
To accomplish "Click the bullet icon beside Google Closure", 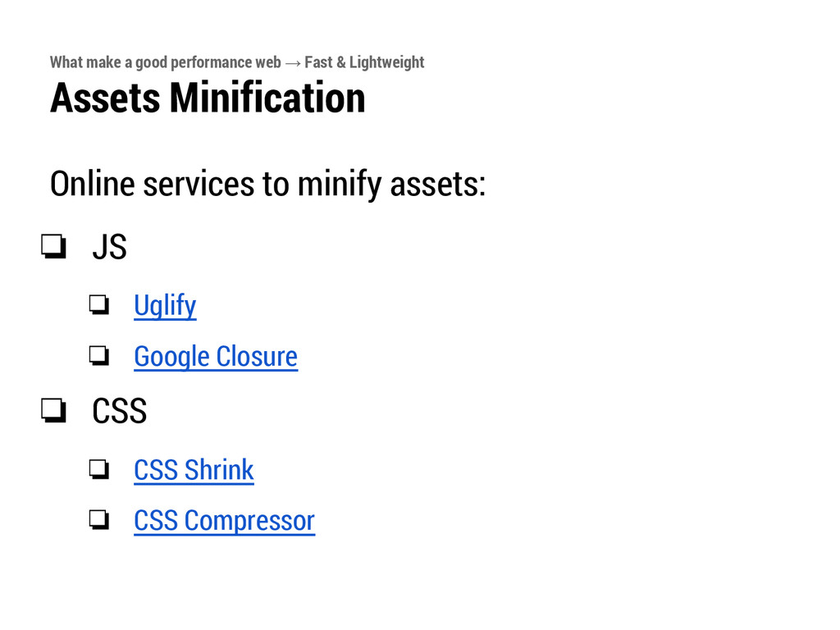I will [x=99, y=356].
